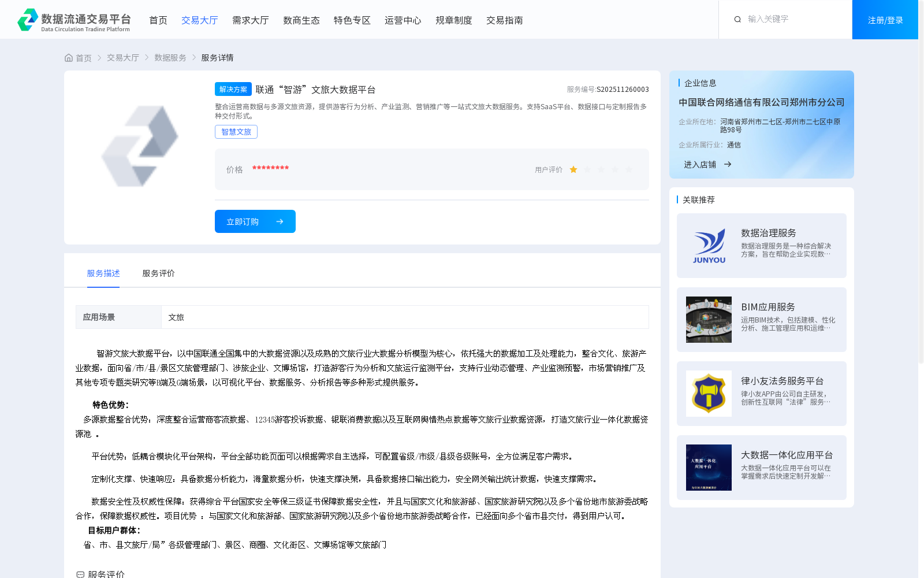924x578 pixels.
Task: Click the second rating star
Action: coord(587,169)
